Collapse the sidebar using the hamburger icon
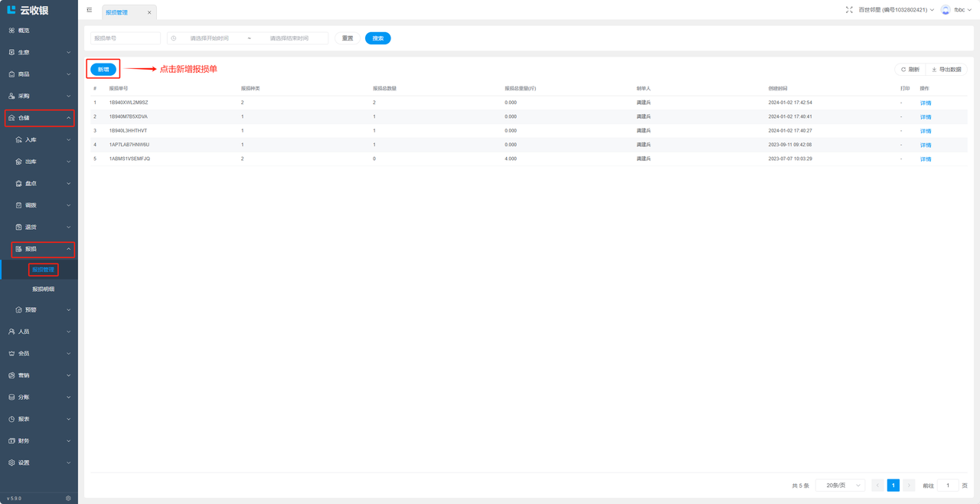 [x=90, y=10]
